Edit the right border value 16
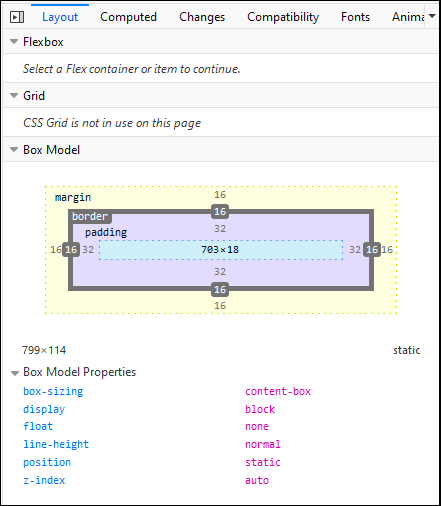The width and height of the screenshot is (441, 506). tap(372, 249)
